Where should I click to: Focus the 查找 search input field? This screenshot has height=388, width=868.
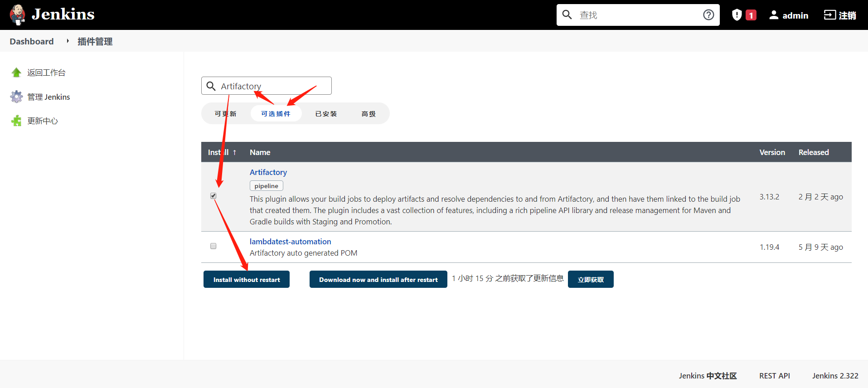(x=638, y=15)
